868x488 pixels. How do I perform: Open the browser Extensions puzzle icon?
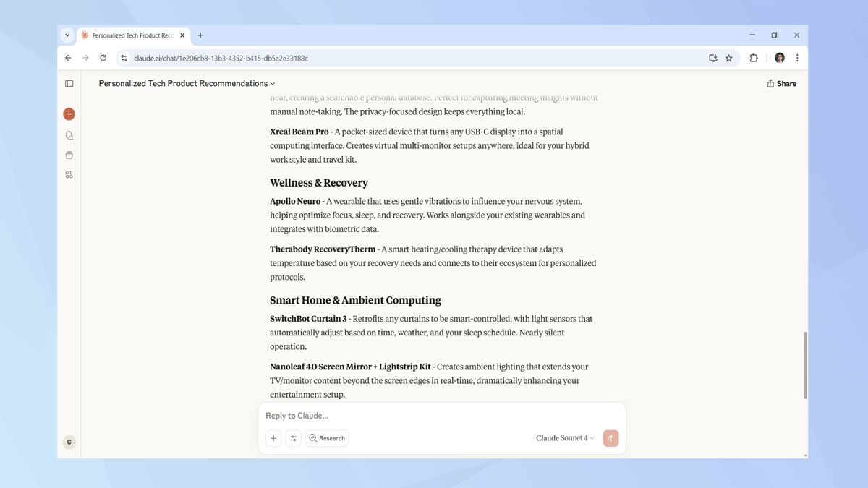(x=753, y=58)
